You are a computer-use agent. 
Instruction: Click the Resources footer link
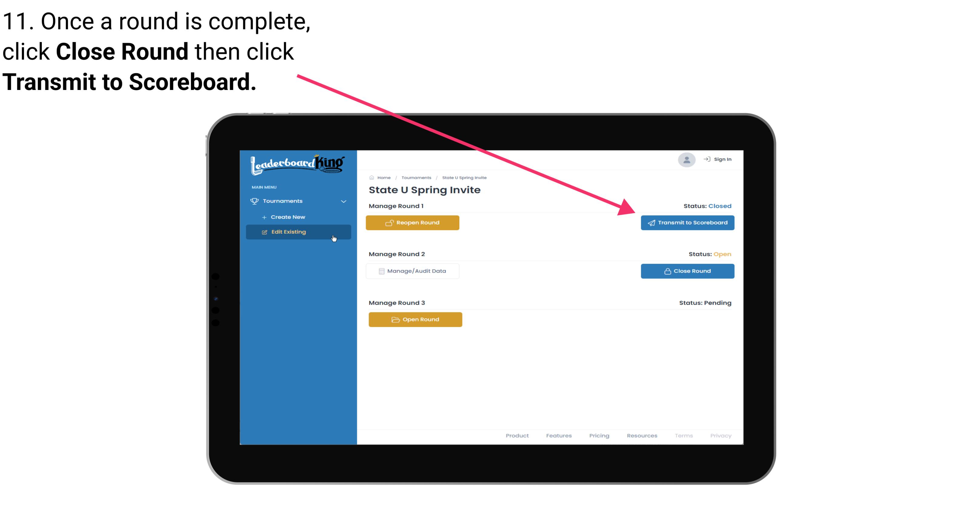(642, 436)
